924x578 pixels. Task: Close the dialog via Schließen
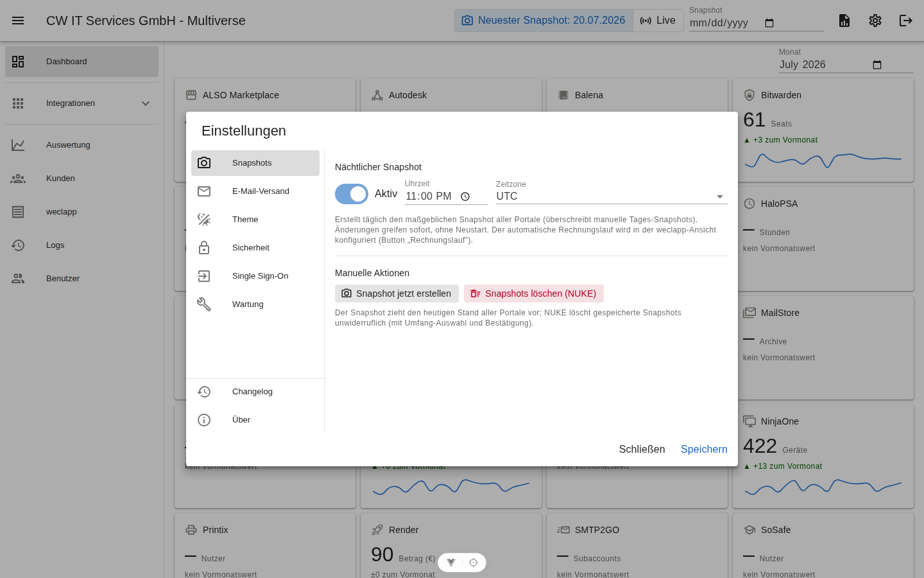coord(642,450)
